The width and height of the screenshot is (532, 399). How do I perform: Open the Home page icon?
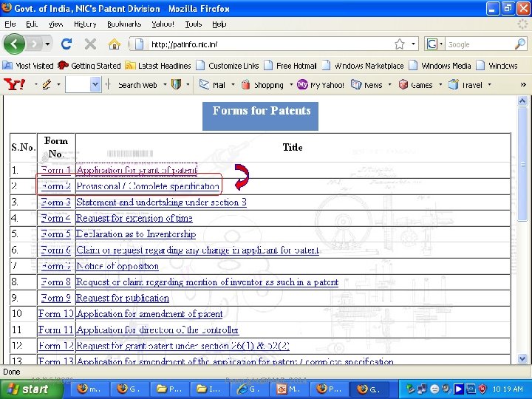pyautogui.click(x=115, y=44)
